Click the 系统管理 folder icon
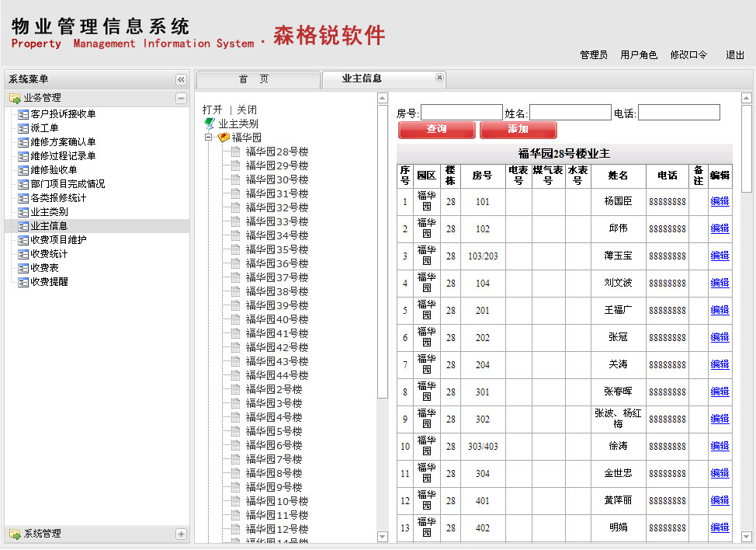Screen dimensions: 756x550 coord(15,534)
